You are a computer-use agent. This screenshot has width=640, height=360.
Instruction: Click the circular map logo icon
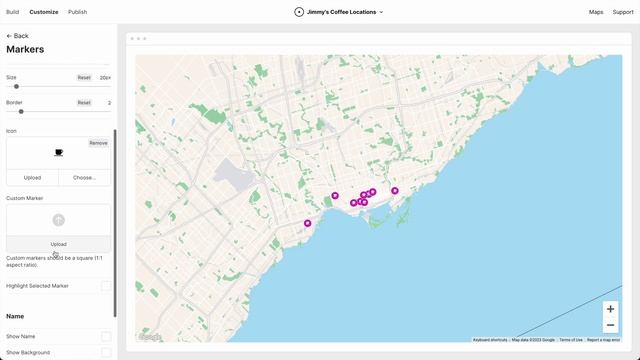[x=299, y=12]
